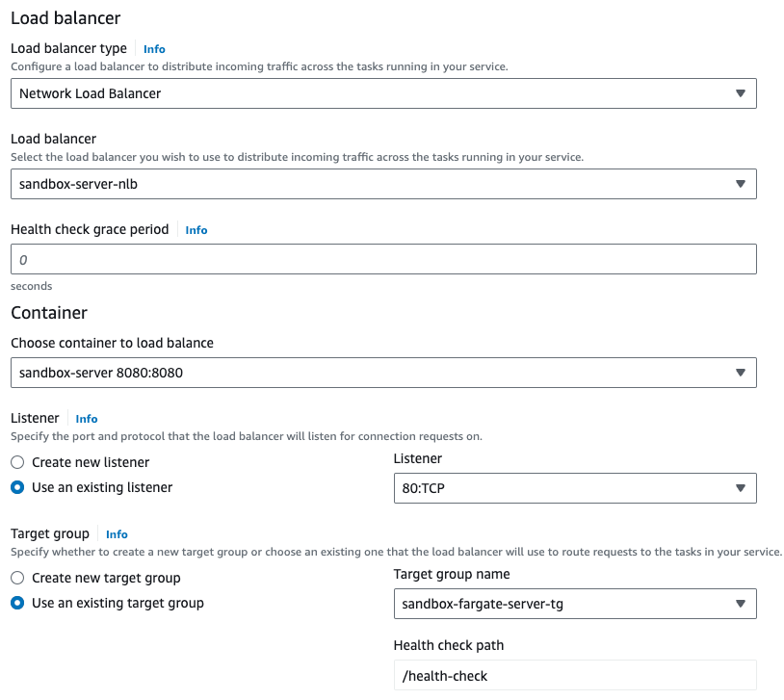Choose Create new target group radio
This screenshot has height=700, width=784.
[17, 578]
